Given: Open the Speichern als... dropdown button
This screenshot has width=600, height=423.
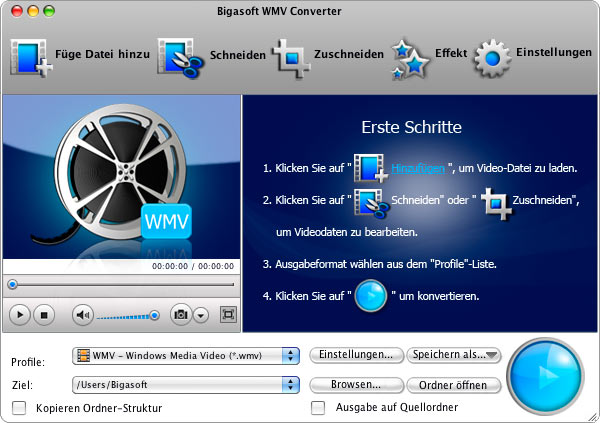Looking at the screenshot, I should [x=454, y=355].
